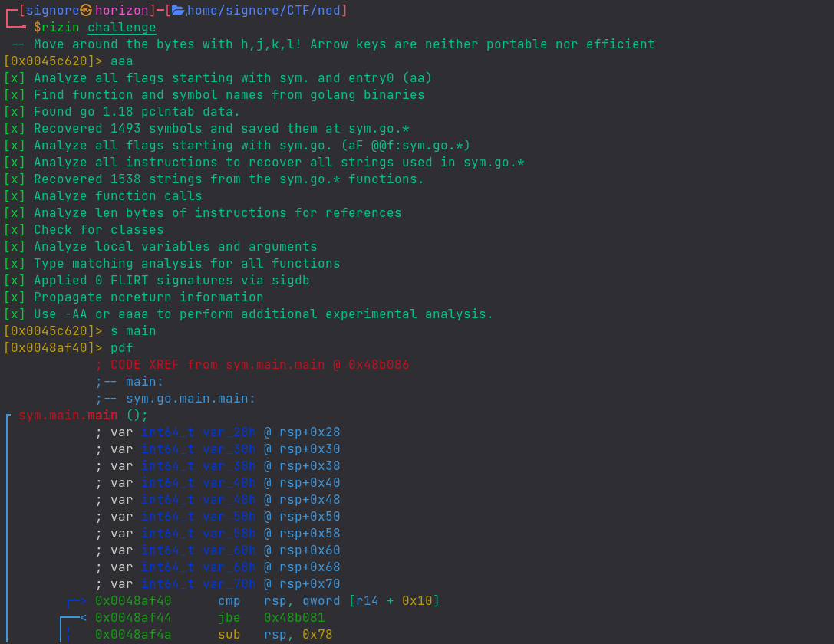This screenshot has width=834, height=644.
Task: Click the 'aaa' command text
Action: coord(121,61)
